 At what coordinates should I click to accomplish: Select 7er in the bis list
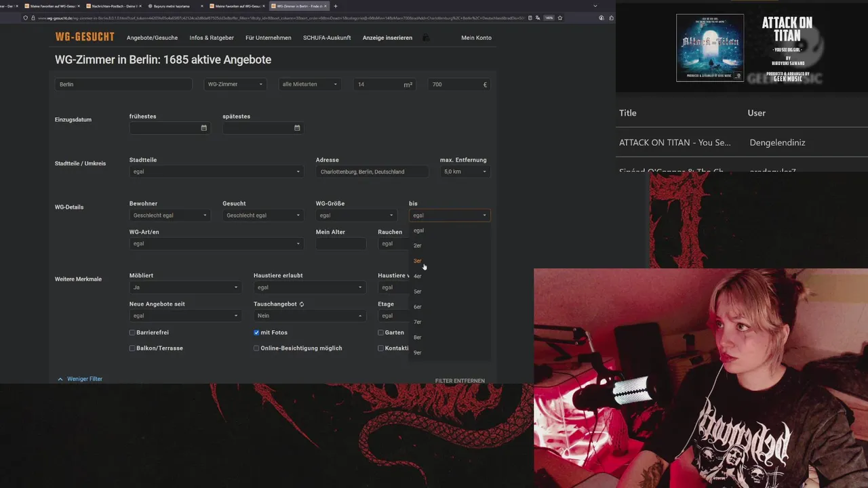point(449,322)
